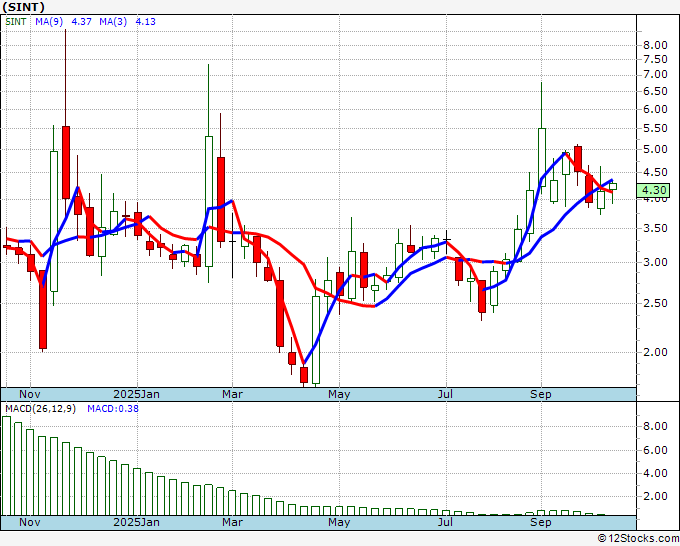Click the MA(9) 4.37 legend label
Image resolution: width=680 pixels, height=546 pixels.
pyautogui.click(x=61, y=21)
